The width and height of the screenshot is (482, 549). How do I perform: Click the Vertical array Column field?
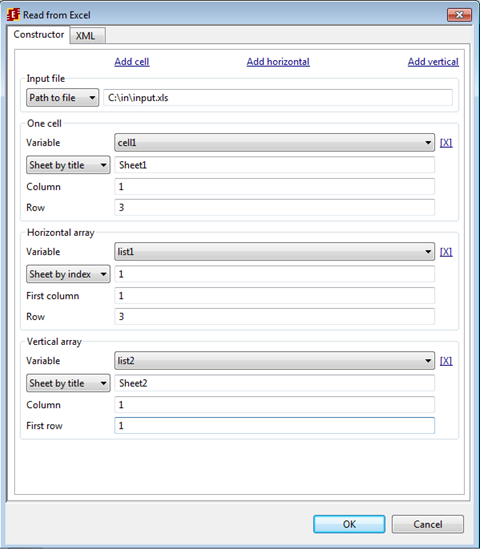[275, 405]
